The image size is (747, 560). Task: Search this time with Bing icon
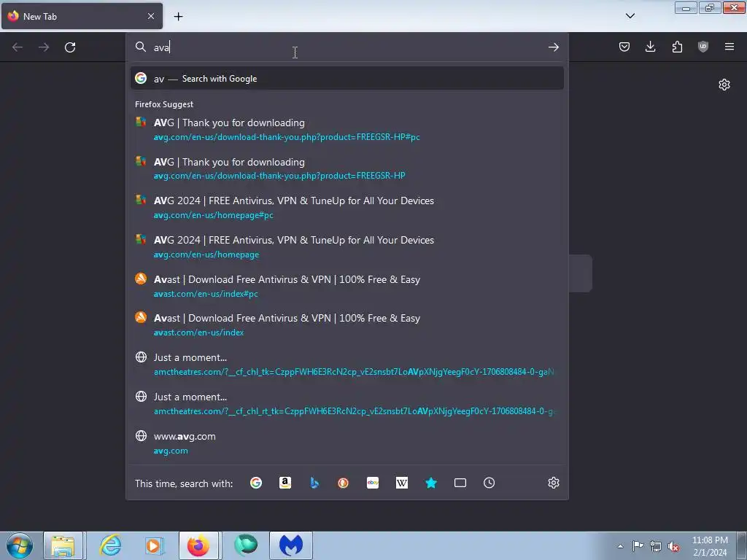(314, 483)
